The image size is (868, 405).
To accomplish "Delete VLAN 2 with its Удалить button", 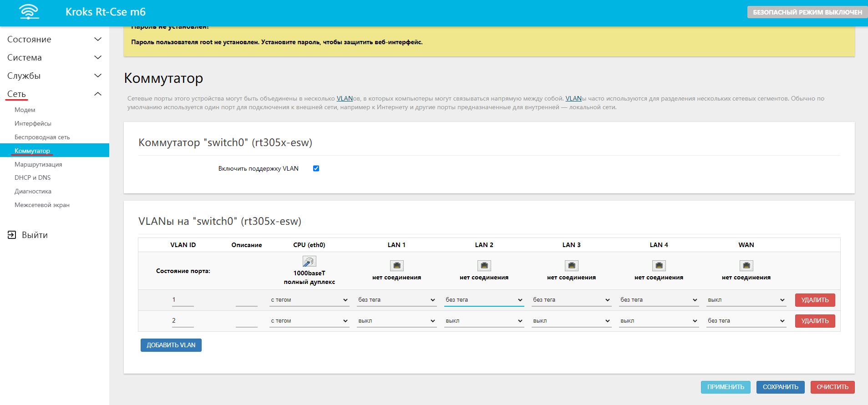I will click(x=815, y=321).
